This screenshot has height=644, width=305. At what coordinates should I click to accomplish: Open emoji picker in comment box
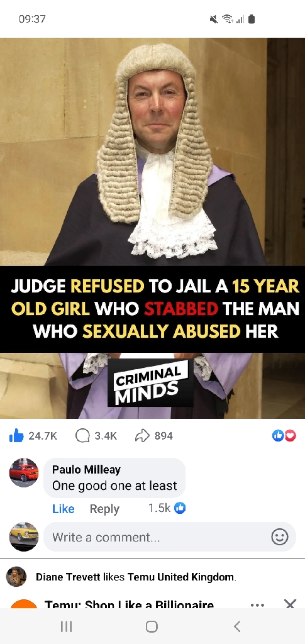click(280, 537)
